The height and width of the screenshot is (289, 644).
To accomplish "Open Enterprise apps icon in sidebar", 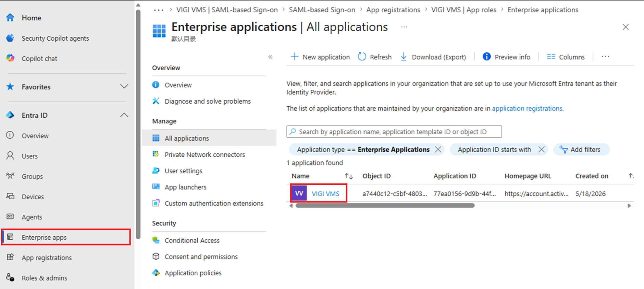I will pyautogui.click(x=10, y=237).
